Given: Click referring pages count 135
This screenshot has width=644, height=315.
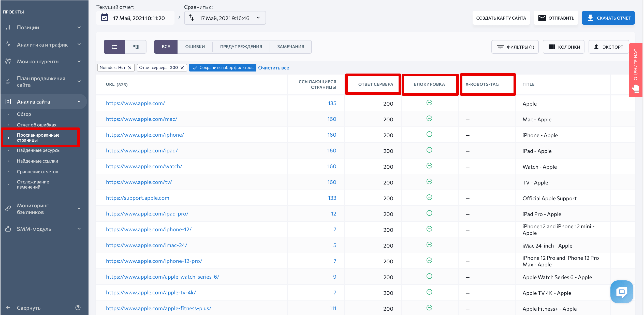Looking at the screenshot, I should point(332,103).
